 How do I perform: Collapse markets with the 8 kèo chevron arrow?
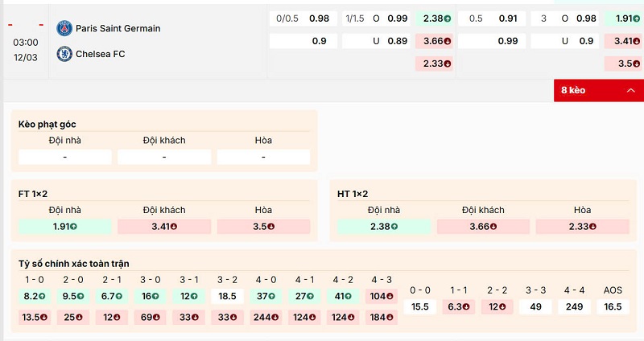tap(630, 90)
